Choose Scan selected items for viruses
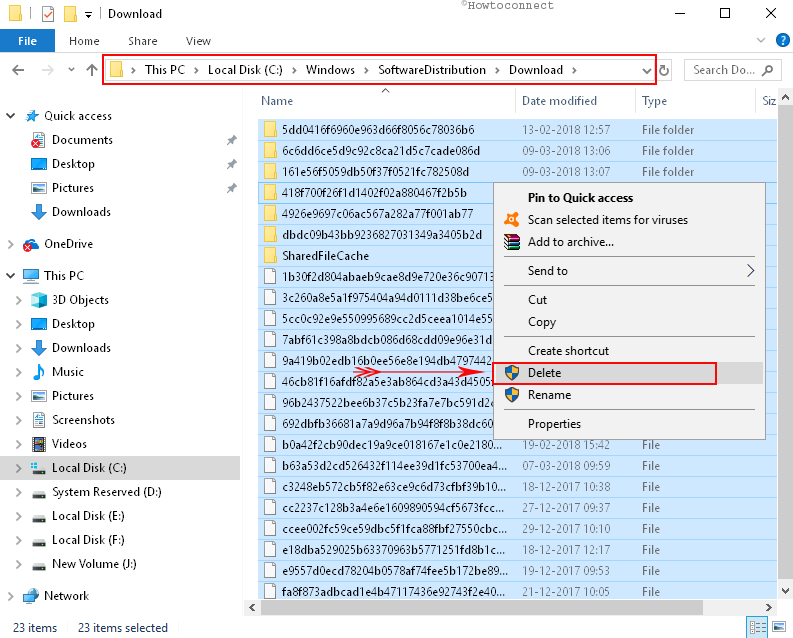Screen dimensions: 793x638 (607, 220)
